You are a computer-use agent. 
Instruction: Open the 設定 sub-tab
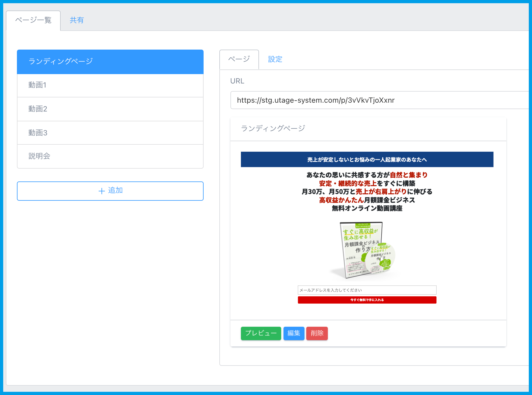[x=275, y=59]
